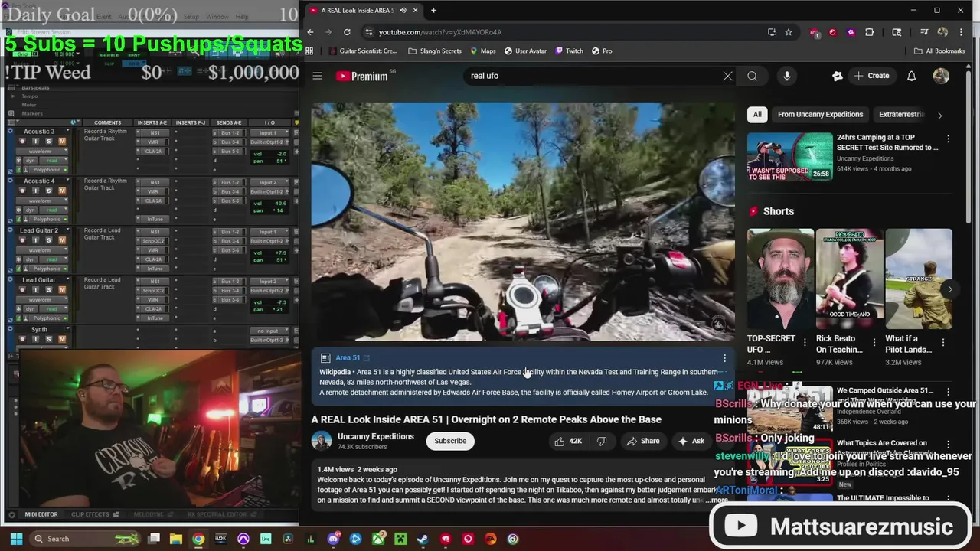Open the Chrome apps grid shortcut

[x=309, y=51]
